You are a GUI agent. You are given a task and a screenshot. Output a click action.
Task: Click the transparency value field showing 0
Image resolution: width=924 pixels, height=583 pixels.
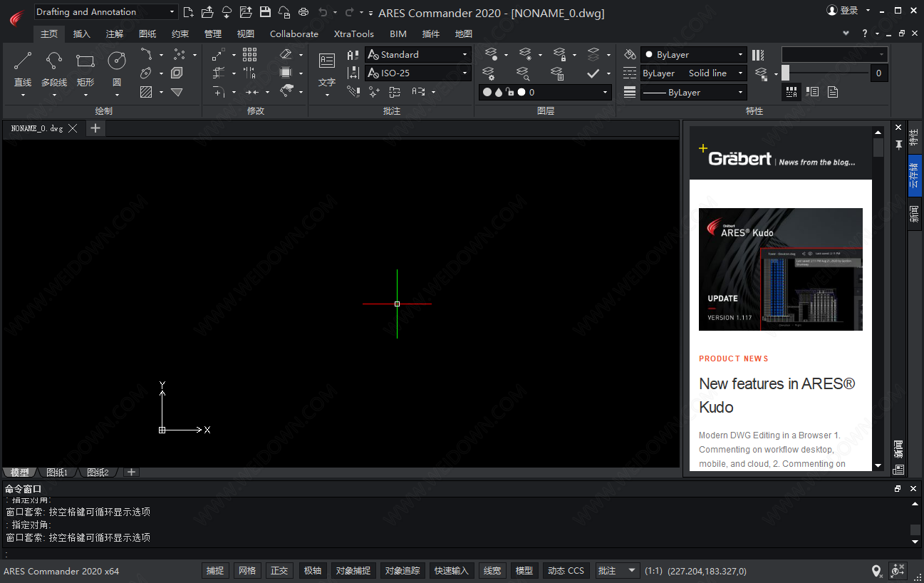(x=879, y=73)
